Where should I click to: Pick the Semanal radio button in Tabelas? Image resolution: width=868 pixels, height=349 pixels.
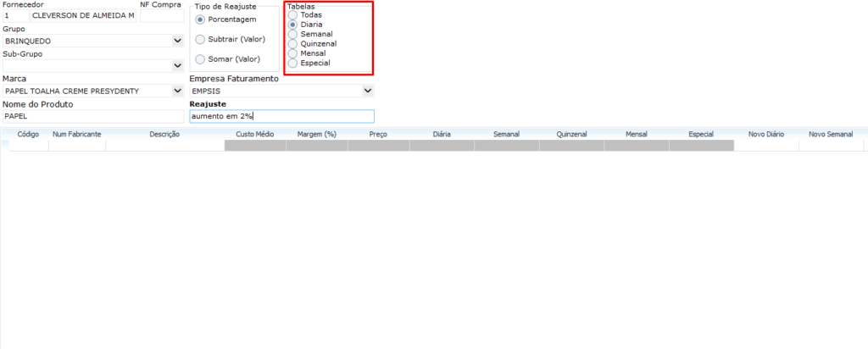(x=293, y=35)
